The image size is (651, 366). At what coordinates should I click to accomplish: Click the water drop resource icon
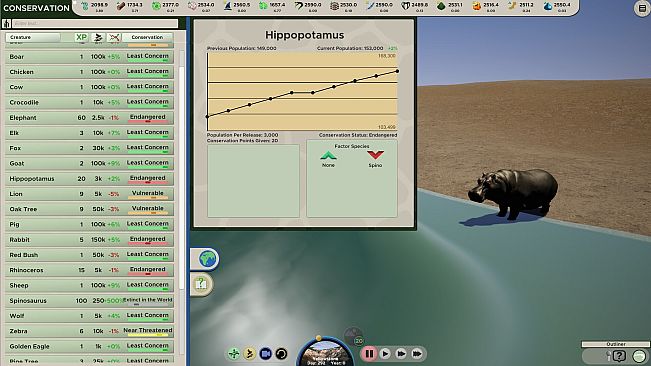(548, 6)
